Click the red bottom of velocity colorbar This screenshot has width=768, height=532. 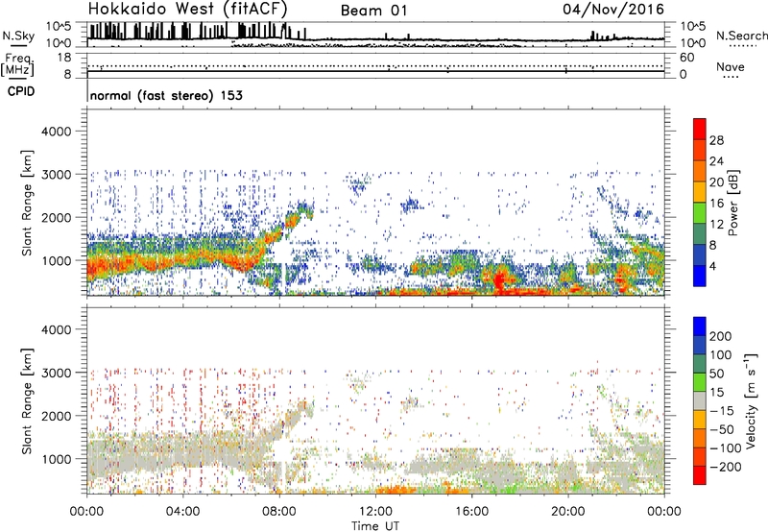click(x=700, y=475)
